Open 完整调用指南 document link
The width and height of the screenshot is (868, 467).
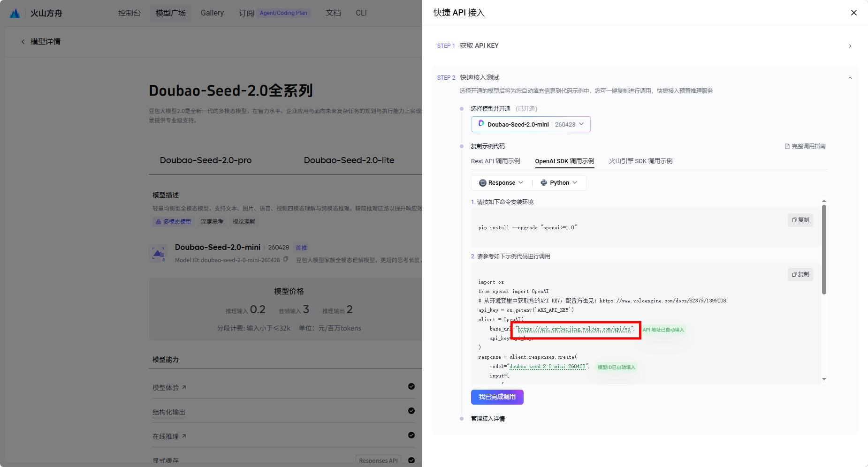[x=805, y=146]
